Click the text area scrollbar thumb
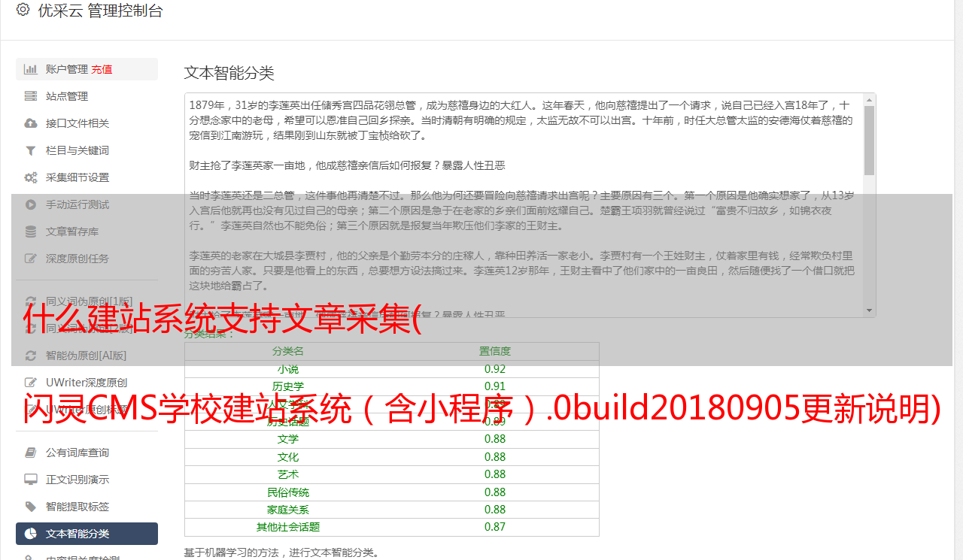The width and height of the screenshot is (963, 560). (869, 141)
